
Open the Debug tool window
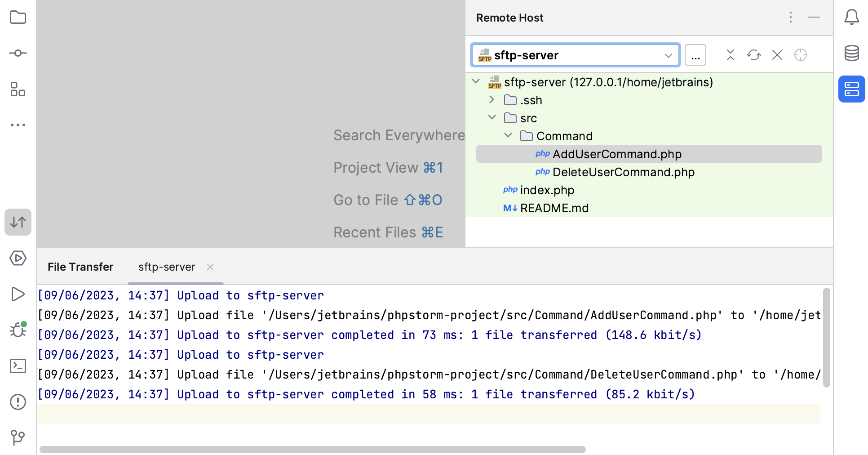point(18,330)
